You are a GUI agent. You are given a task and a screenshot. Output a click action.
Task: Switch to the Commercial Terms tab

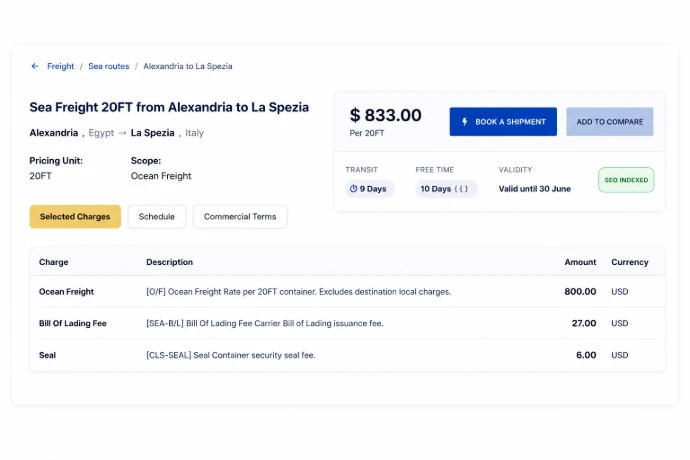[x=240, y=217]
